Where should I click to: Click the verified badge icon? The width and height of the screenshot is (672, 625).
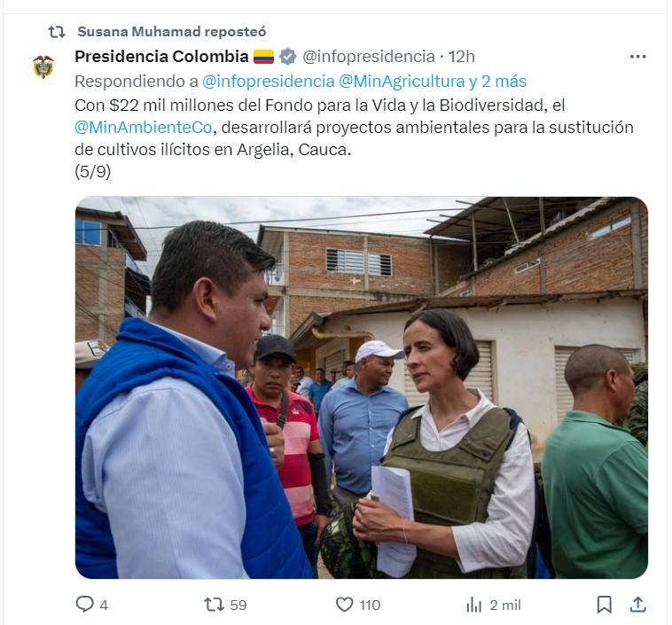click(287, 57)
